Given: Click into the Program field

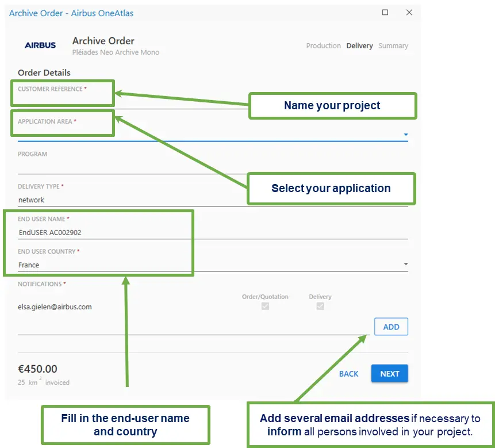Looking at the screenshot, I should [213, 167].
